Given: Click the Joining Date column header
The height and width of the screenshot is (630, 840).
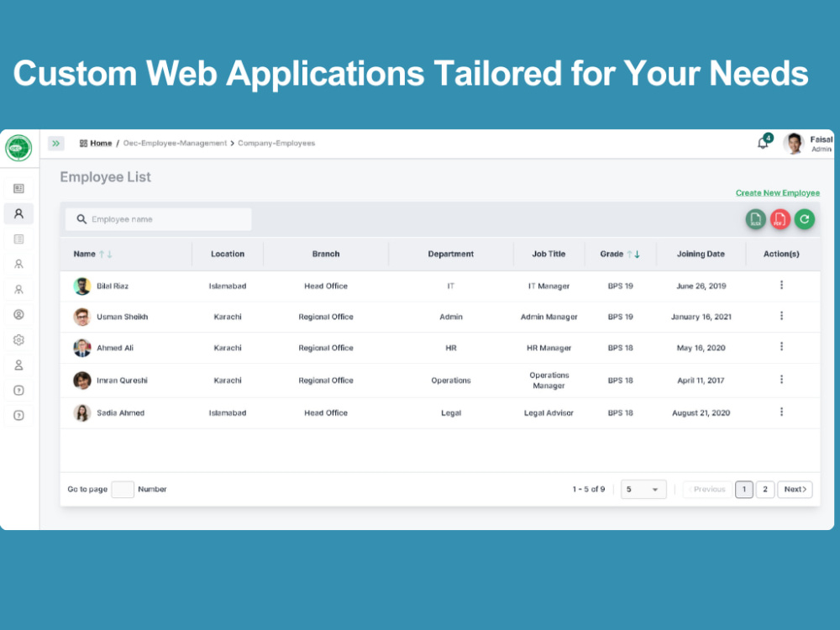Looking at the screenshot, I should click(x=701, y=254).
